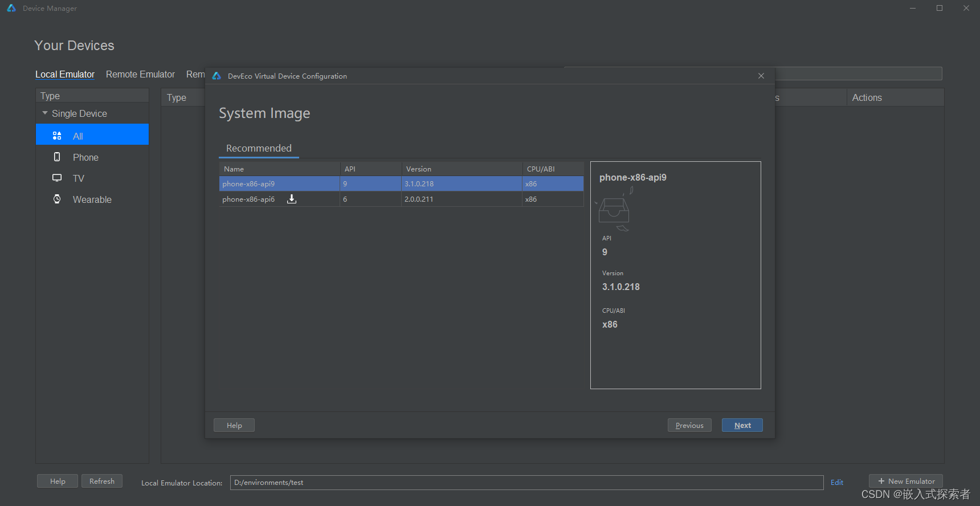Click the Actions column header in device list

tap(895, 97)
